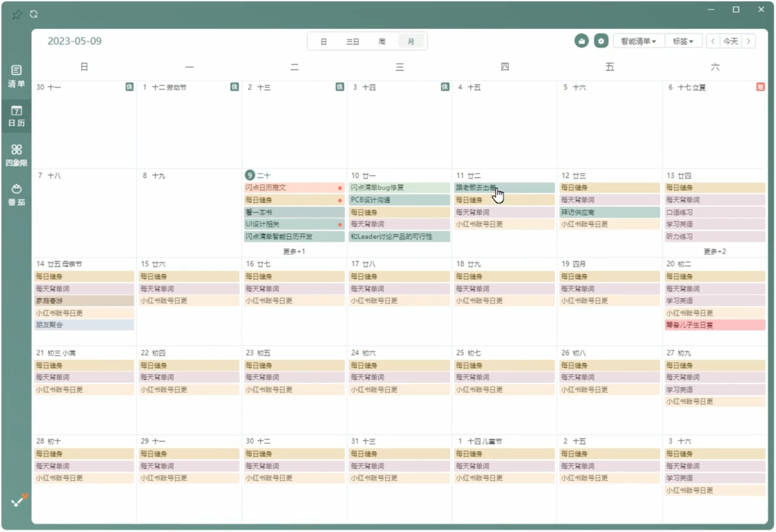Toggle red dot on UI设计相关 task
This screenshot has height=532, width=776.
[340, 225]
